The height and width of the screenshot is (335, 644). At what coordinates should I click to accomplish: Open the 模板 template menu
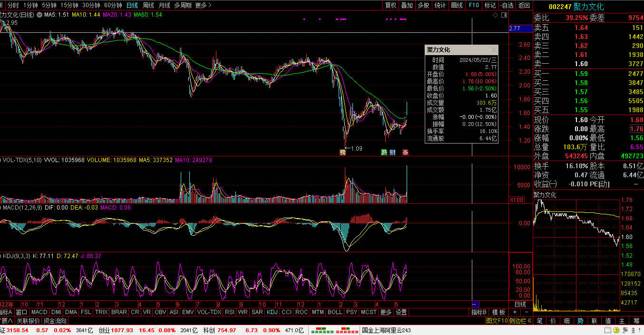click(x=498, y=312)
